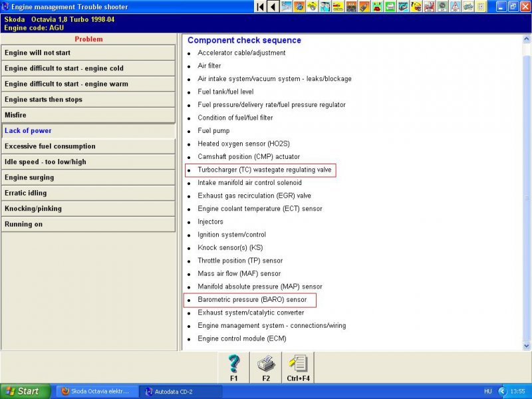Open the yellow icon with red car
Viewport: 532px width, 399px height.
point(338,7)
